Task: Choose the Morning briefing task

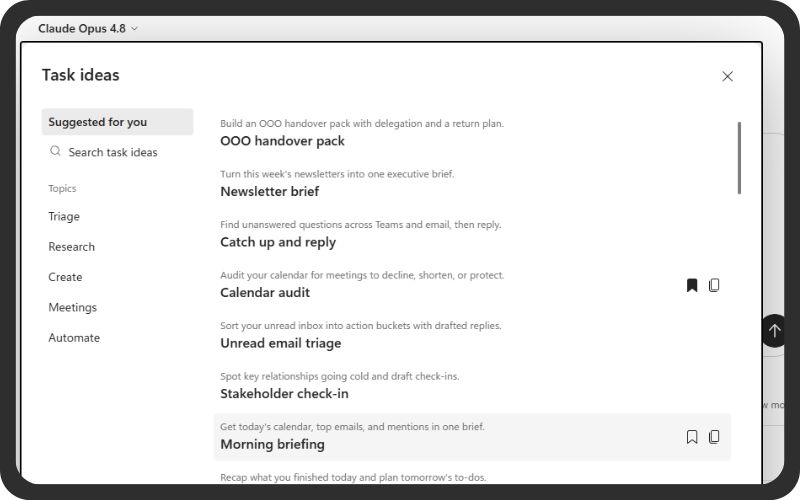Action: click(x=472, y=437)
